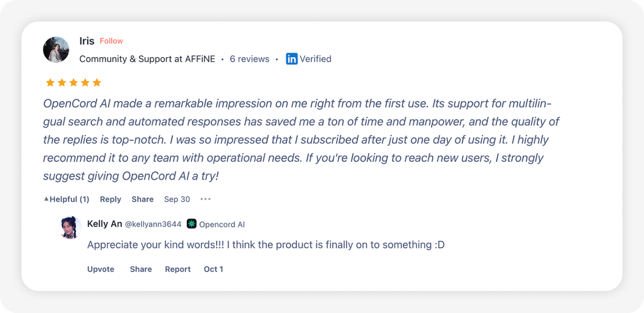Open the @kellyann3644 profile handle
644x313 pixels.
(153, 224)
